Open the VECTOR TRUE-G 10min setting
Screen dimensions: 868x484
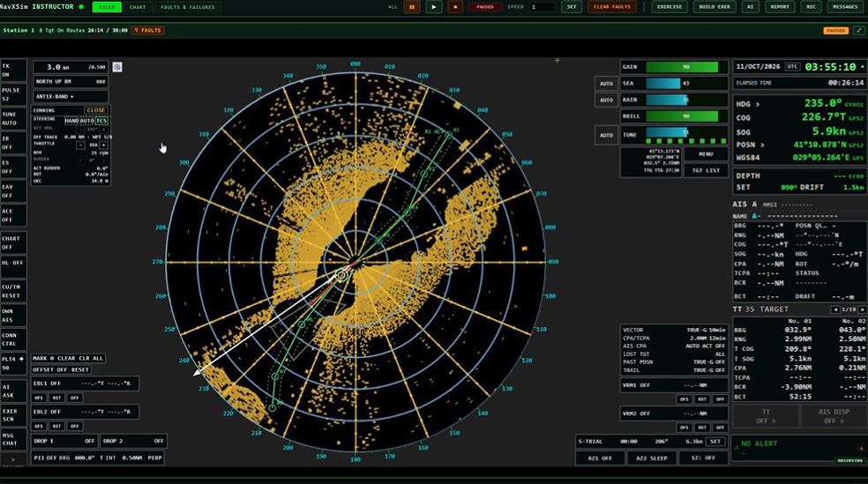pos(674,330)
